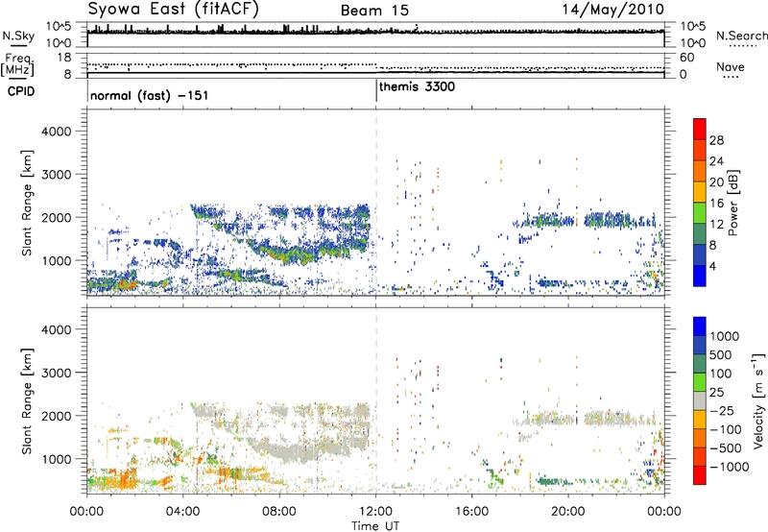Click the 3000 tick on velocity panel axis
This screenshot has width=768, height=532.
[56, 373]
